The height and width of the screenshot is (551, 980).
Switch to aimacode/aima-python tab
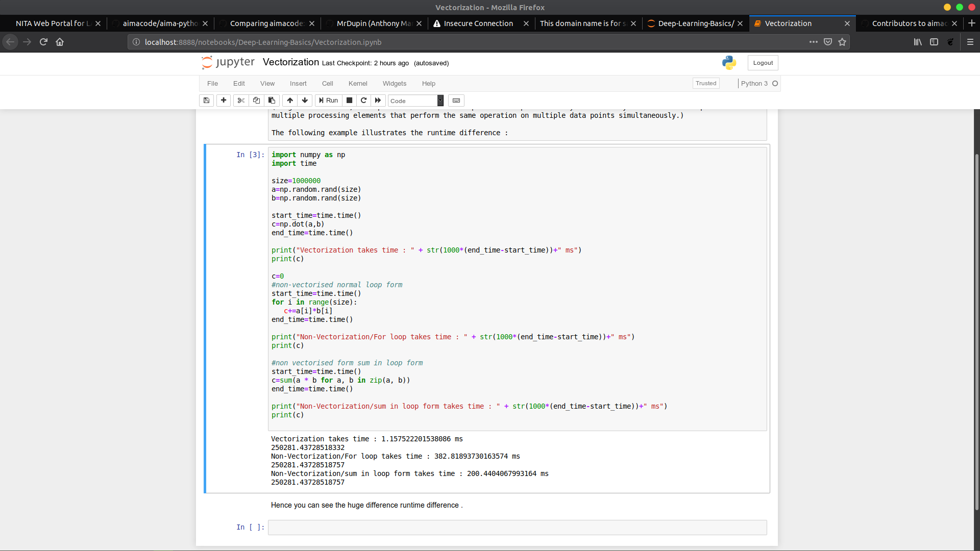point(160,23)
